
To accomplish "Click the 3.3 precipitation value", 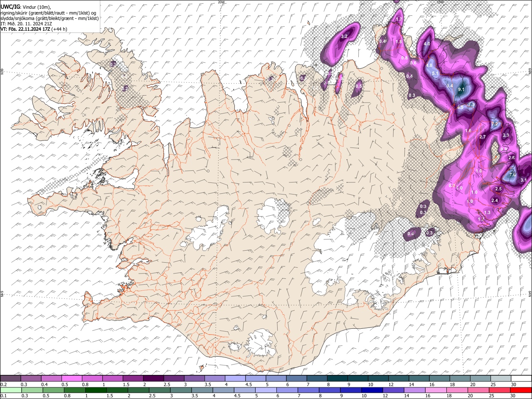I will coord(506,135).
